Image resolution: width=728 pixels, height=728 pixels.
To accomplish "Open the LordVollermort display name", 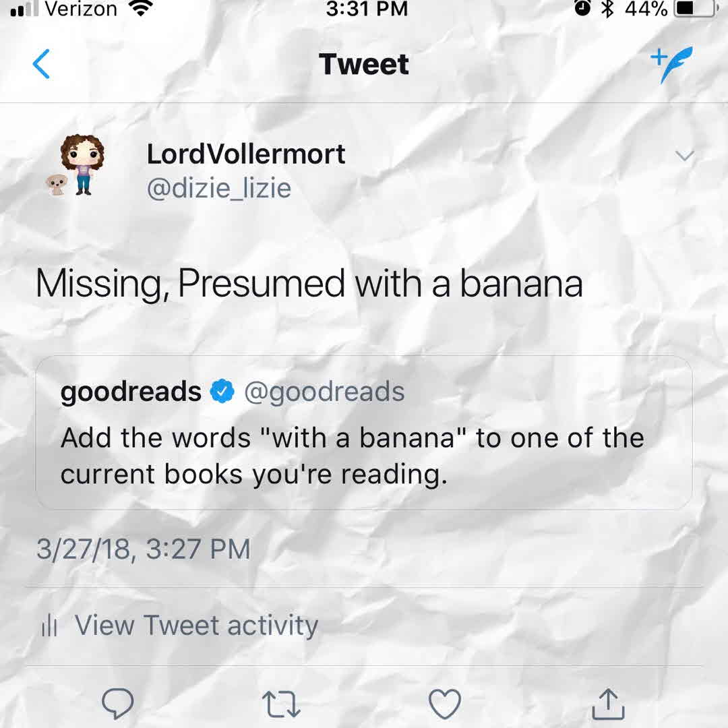I will 246,154.
